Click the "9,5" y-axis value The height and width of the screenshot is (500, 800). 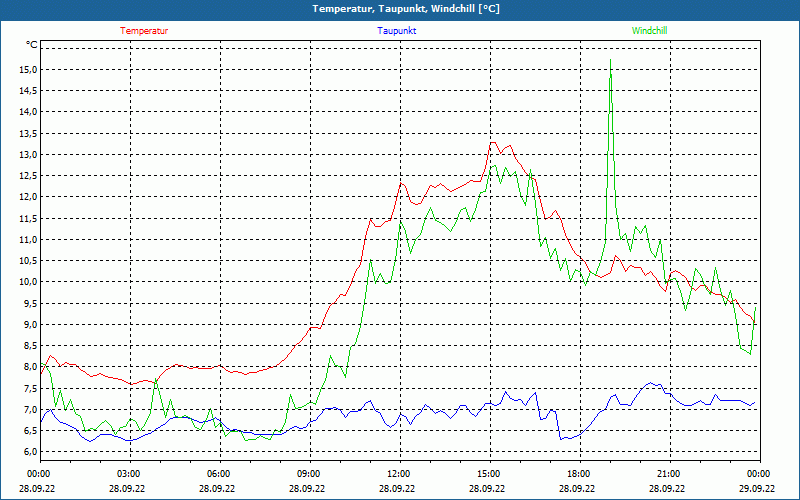[x=31, y=303]
